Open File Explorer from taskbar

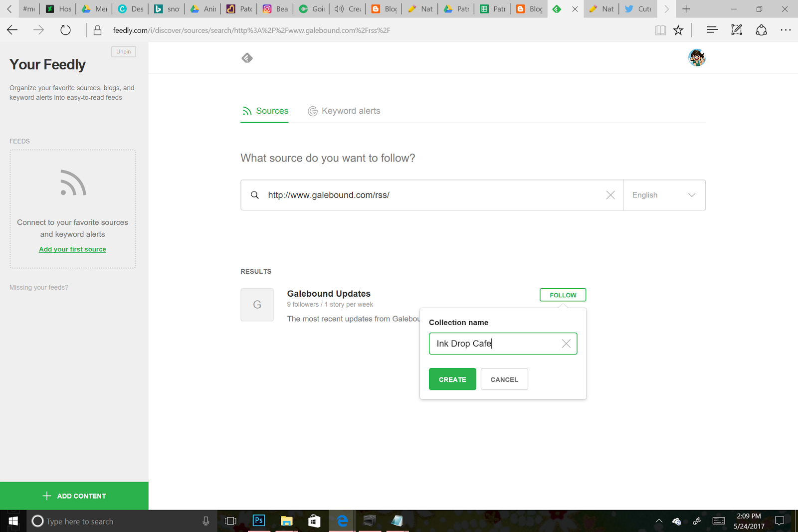(x=286, y=521)
